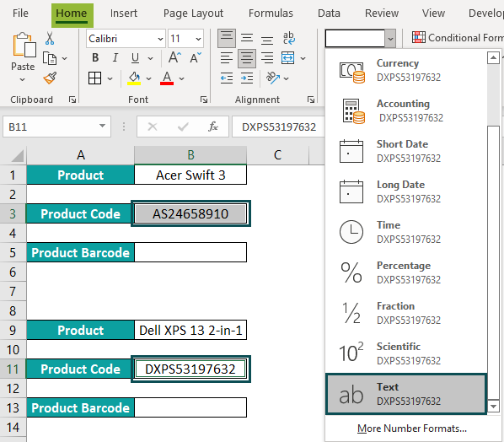Click format list scroll up arrow
This screenshot has height=442, width=504.
[x=493, y=58]
